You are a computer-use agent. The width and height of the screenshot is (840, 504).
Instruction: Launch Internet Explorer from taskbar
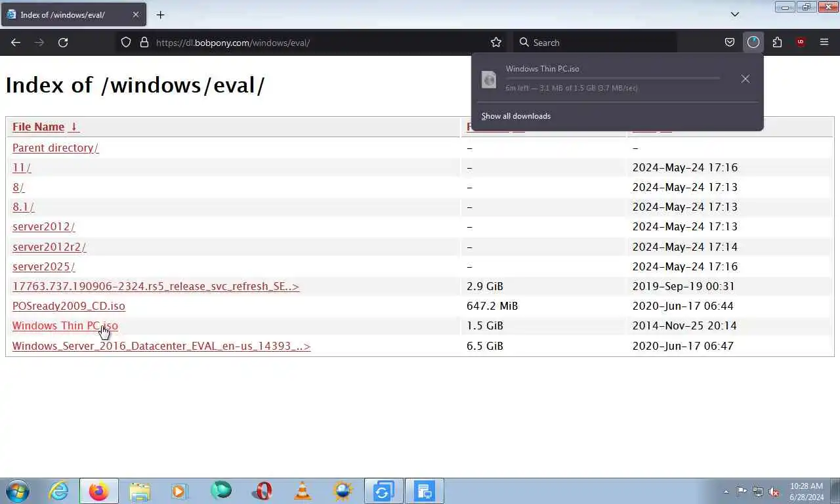point(58,491)
